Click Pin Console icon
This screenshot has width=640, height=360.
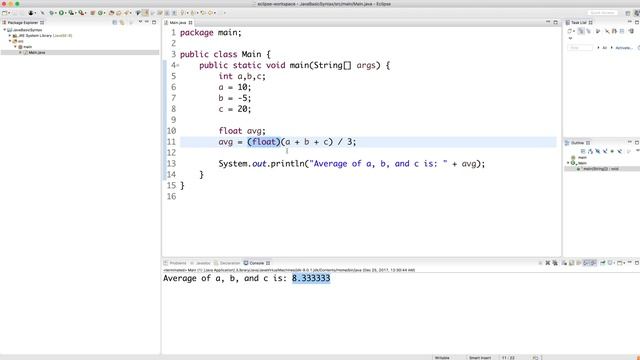click(x=602, y=263)
